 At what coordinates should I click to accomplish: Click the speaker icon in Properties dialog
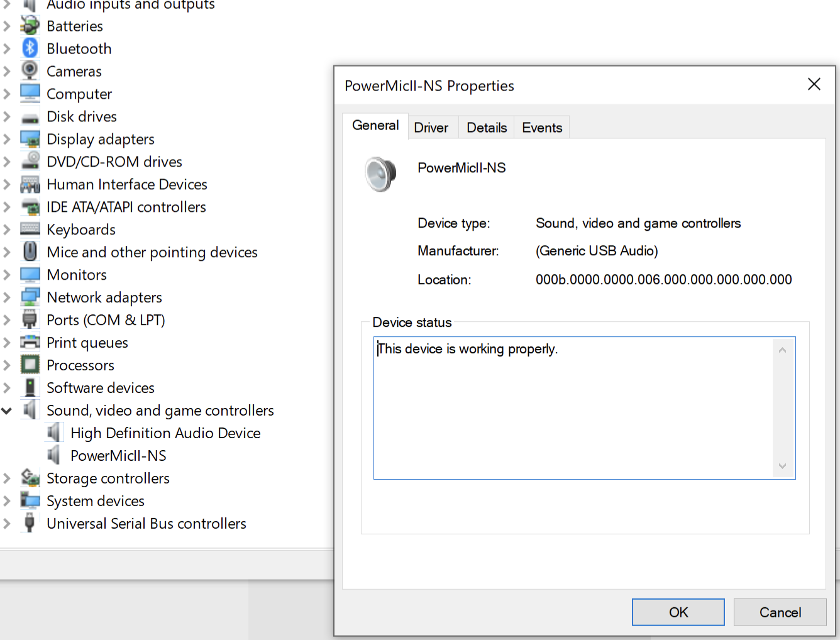click(x=381, y=174)
